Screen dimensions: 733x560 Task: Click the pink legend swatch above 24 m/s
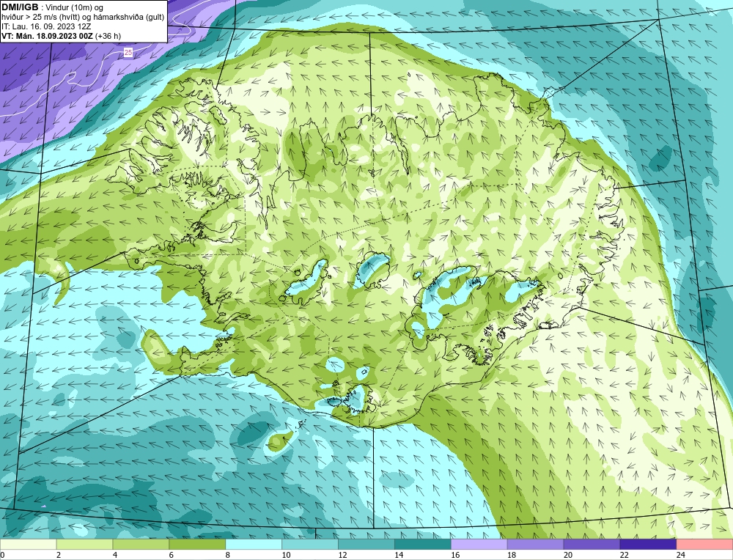tap(704, 545)
